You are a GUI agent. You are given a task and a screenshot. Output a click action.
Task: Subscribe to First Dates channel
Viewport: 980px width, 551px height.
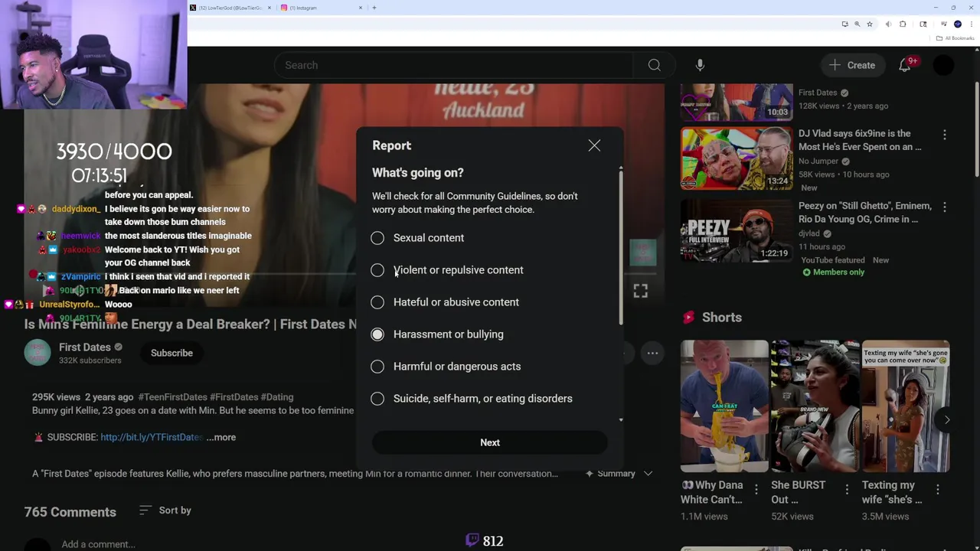pyautogui.click(x=171, y=353)
